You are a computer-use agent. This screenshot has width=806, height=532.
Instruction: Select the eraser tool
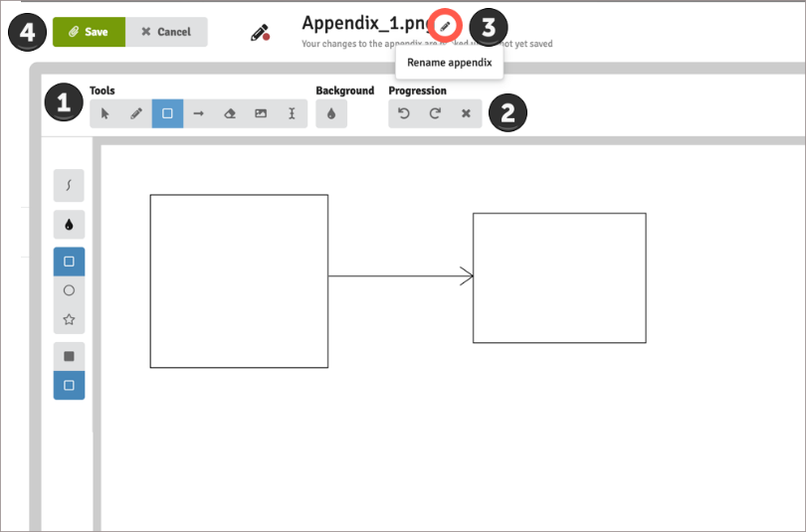(x=230, y=114)
